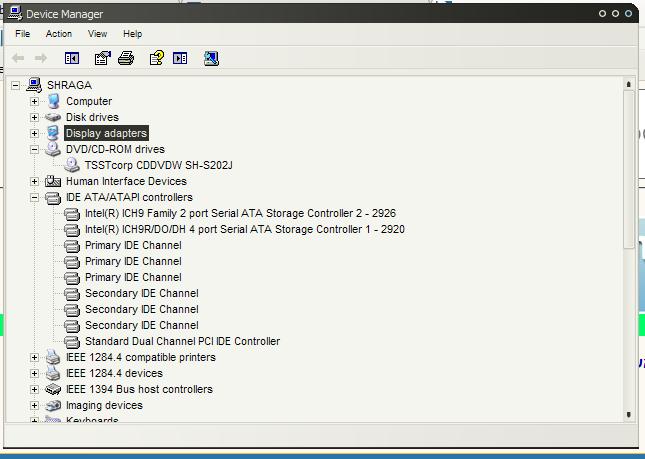The height and width of the screenshot is (459, 645).
Task: Expand the Human Interface Devices node
Action: coord(35,181)
